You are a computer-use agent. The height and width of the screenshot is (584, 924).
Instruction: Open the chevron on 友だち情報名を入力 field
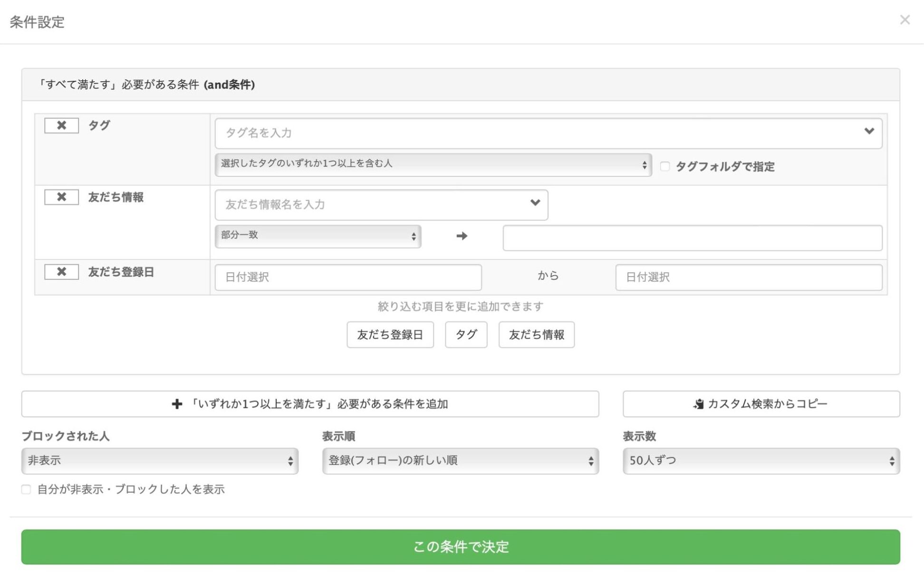[535, 203]
